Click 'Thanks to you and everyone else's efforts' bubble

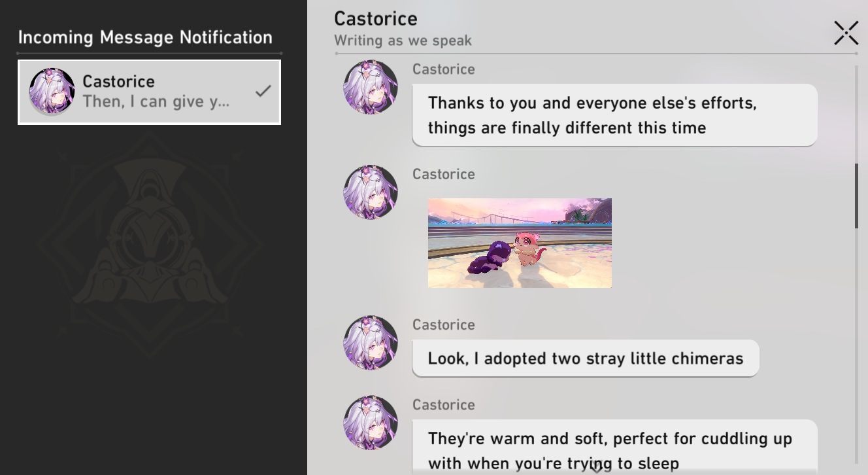coord(614,115)
